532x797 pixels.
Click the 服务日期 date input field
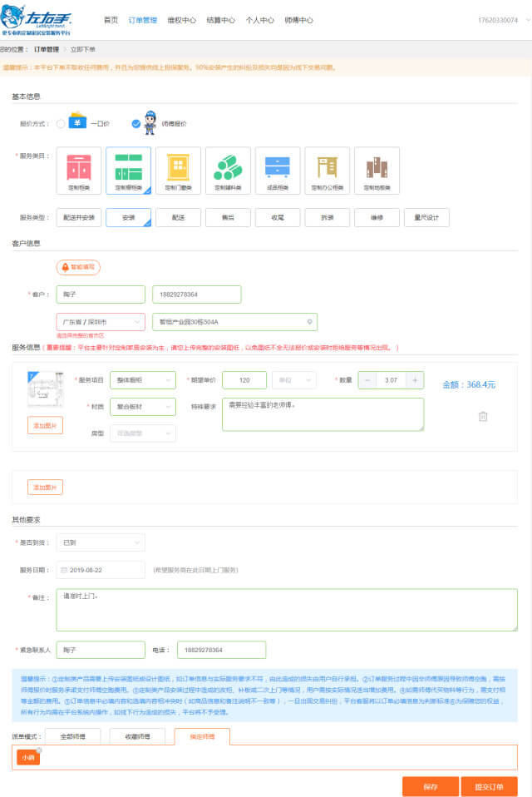pyautogui.click(x=101, y=570)
